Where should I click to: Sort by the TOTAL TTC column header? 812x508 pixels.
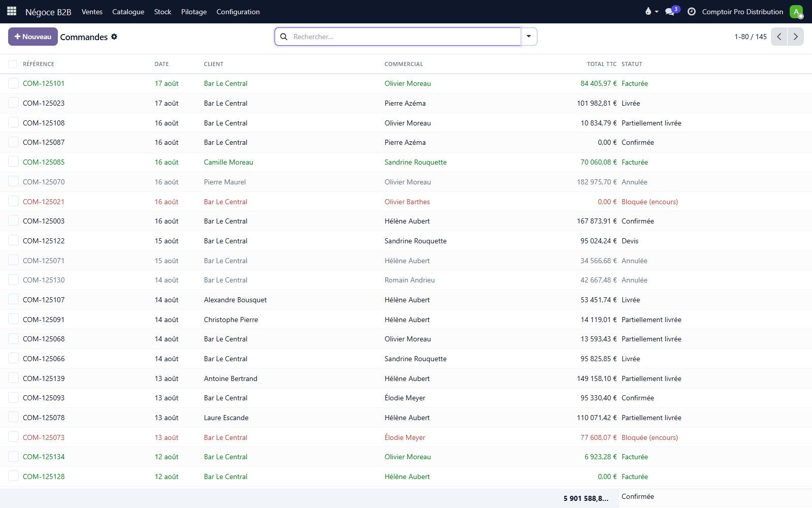[602, 64]
